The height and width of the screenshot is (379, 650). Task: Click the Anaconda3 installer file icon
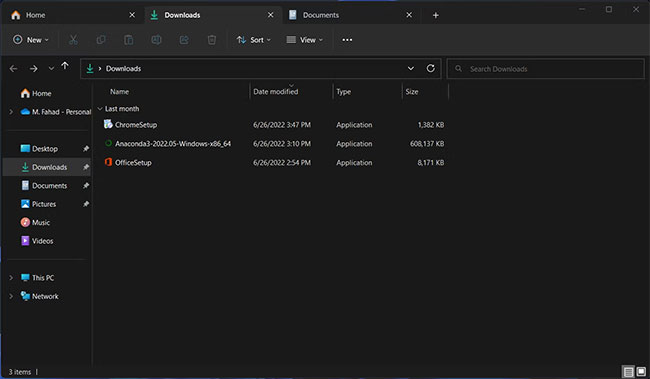[108, 143]
